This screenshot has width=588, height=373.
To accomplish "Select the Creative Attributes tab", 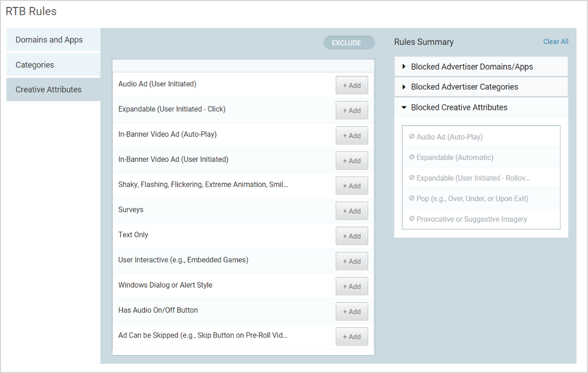I will click(x=53, y=89).
